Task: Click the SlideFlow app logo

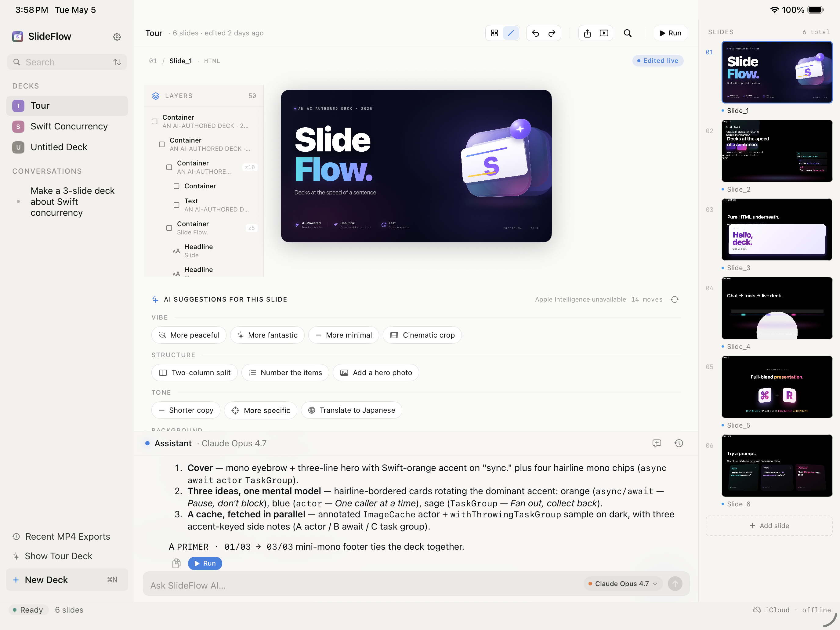Action: 17,36
